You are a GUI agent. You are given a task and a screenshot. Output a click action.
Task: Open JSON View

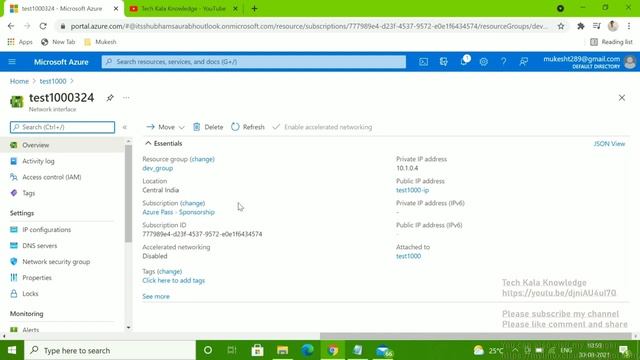pos(609,144)
